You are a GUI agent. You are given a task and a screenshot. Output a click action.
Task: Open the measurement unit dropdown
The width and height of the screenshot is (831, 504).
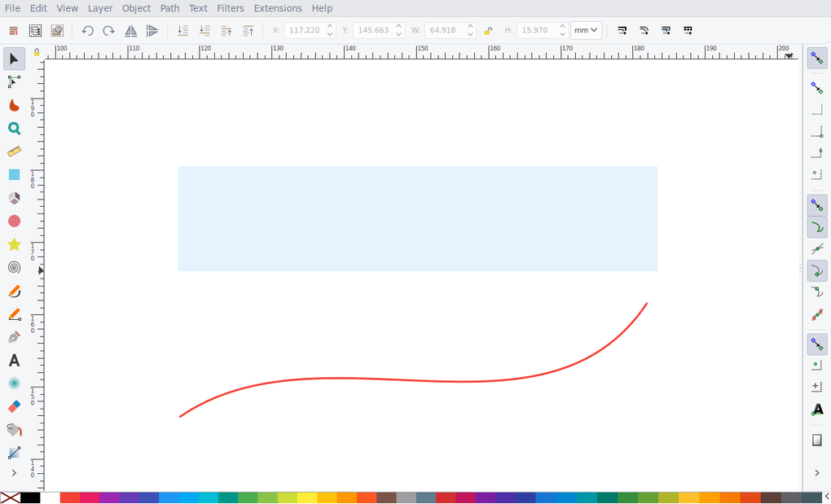point(586,30)
